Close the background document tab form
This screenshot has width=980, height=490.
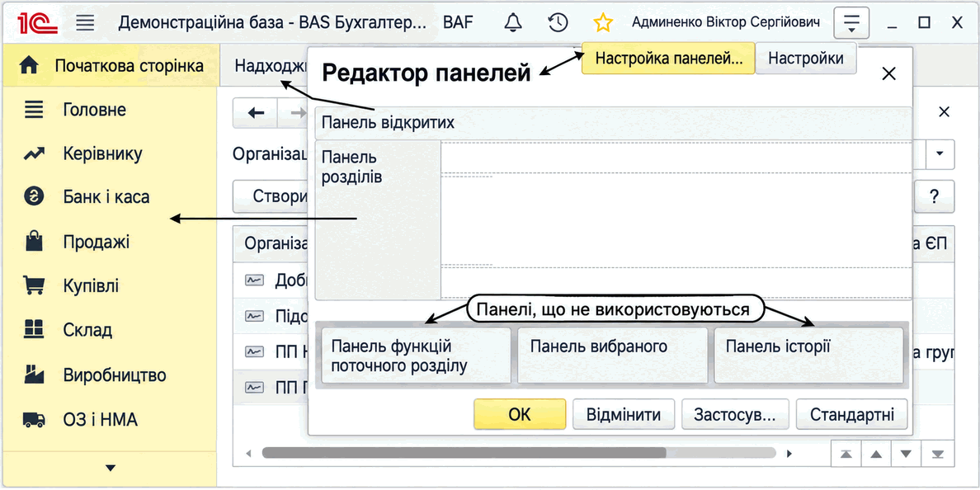tap(945, 112)
